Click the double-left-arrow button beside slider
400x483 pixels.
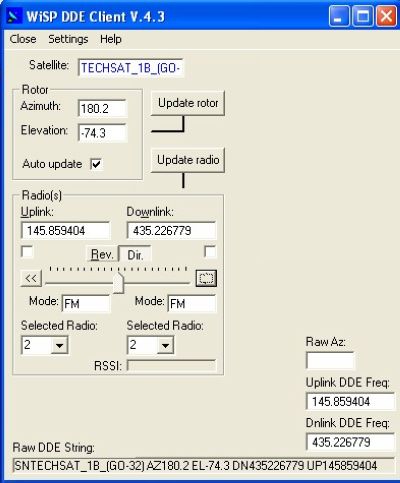coord(31,278)
